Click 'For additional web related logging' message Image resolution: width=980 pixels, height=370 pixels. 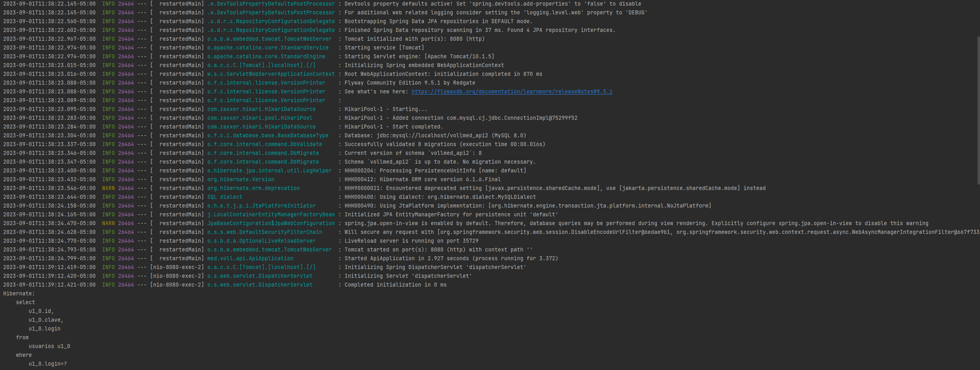point(496,13)
